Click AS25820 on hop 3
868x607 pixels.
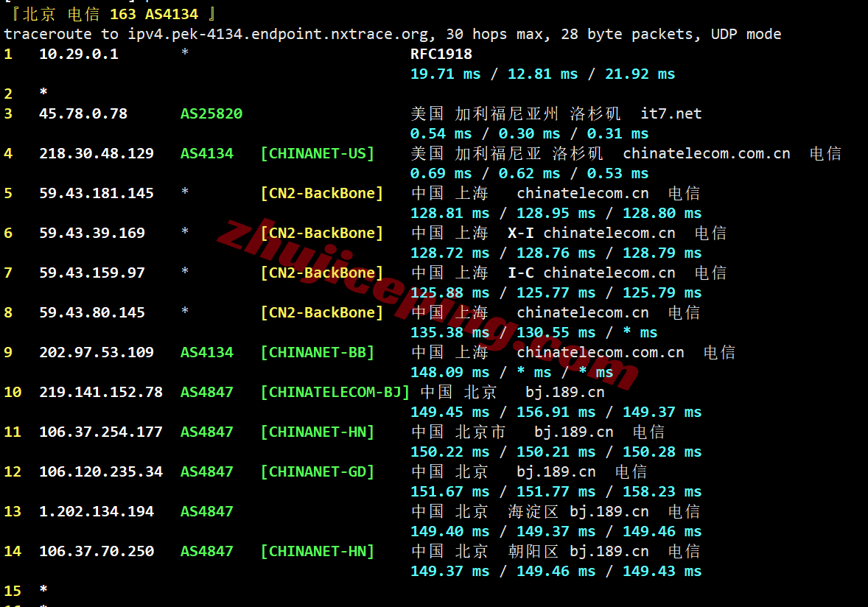pos(211,114)
